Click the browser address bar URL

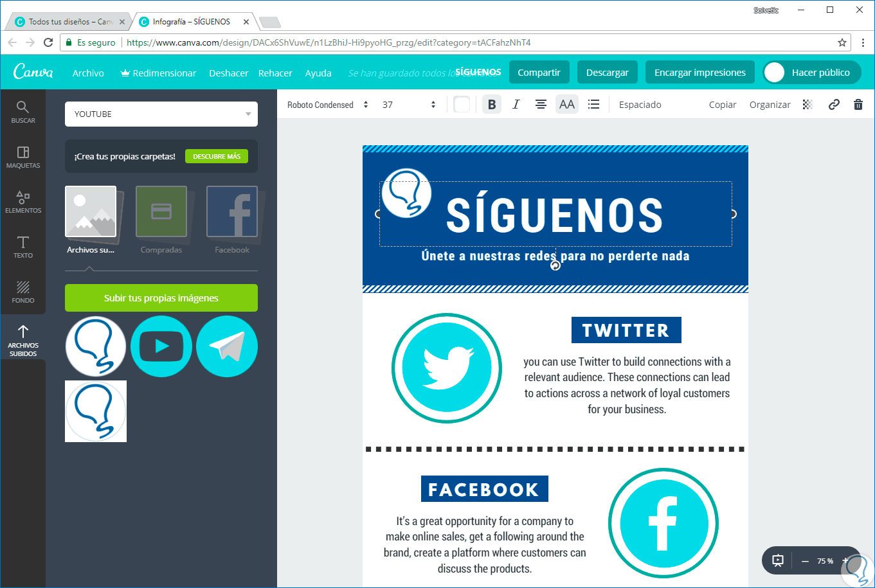click(x=329, y=42)
